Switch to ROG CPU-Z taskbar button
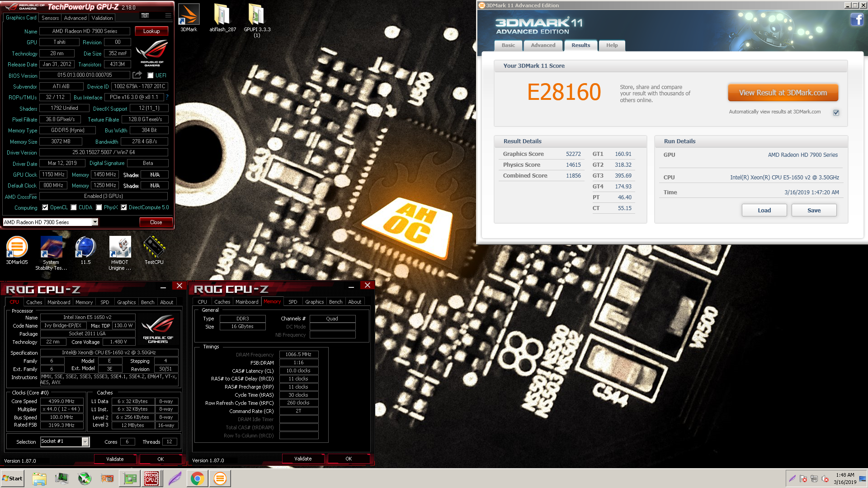Screen dimensions: 868x488 coord(151,479)
